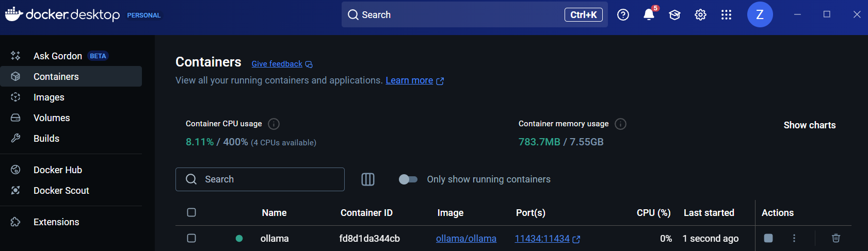Open notifications bell icon

click(x=649, y=14)
